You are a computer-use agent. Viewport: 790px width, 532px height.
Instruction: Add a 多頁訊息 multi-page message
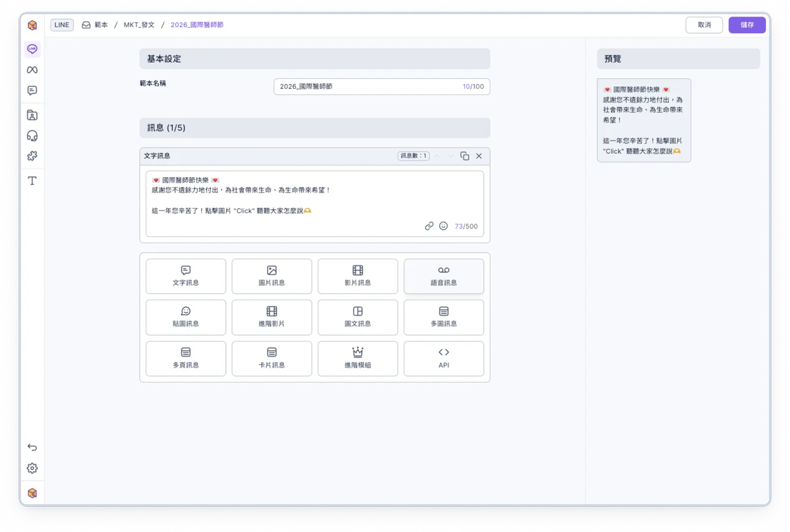pyautogui.click(x=186, y=359)
